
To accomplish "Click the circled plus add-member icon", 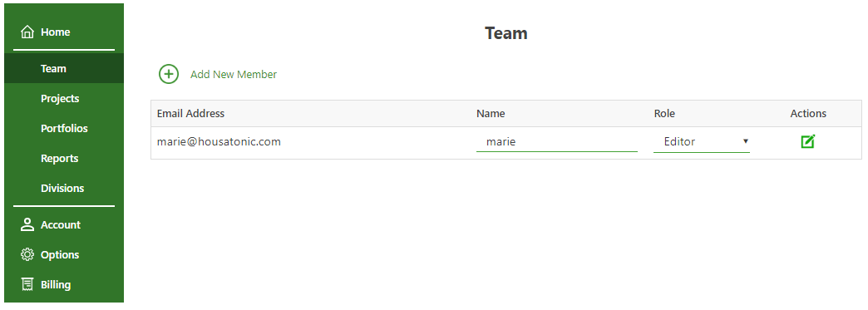I will coord(169,74).
